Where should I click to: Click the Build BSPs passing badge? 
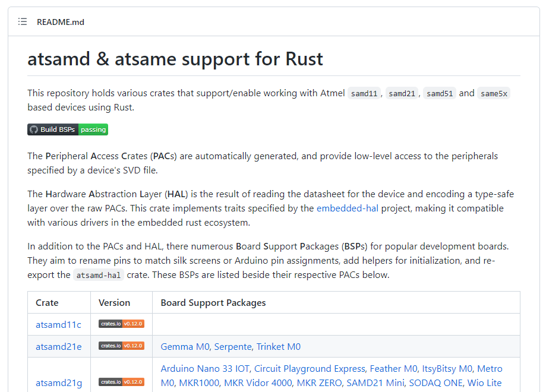[68, 129]
